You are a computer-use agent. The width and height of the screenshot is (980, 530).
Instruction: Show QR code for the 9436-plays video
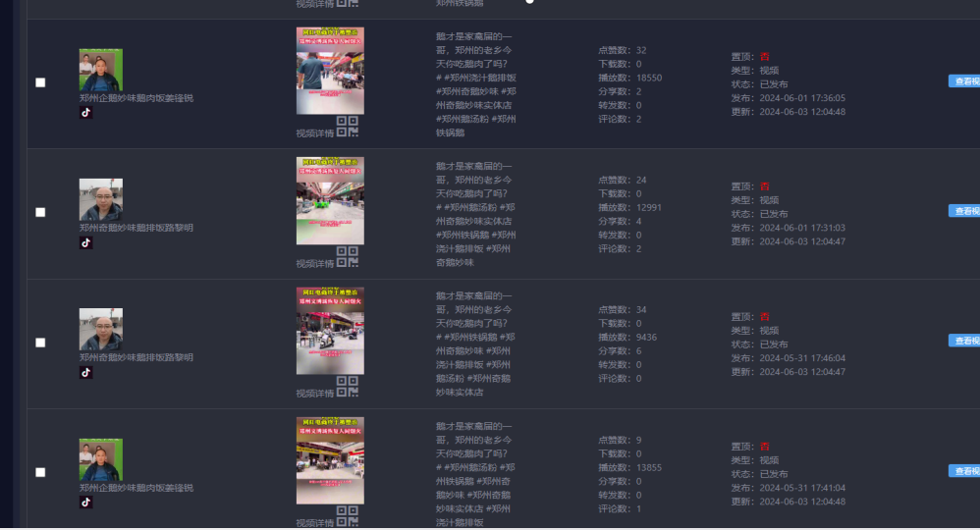(x=348, y=387)
